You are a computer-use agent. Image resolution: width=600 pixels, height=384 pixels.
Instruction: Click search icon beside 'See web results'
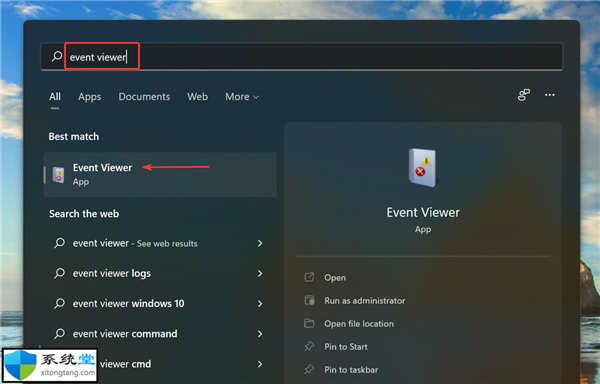pos(59,243)
